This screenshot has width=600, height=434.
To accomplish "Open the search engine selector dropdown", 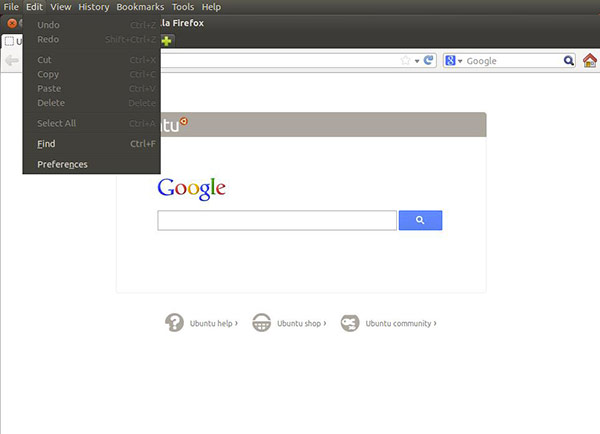I will (453, 60).
